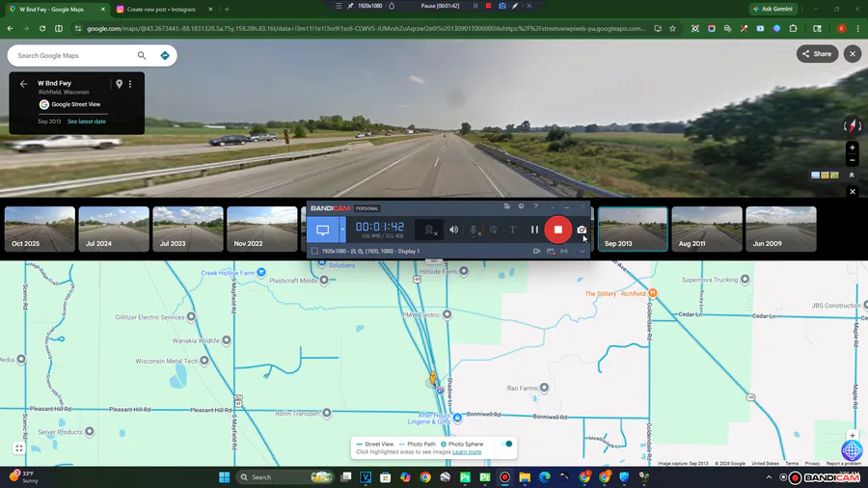Click the browser address bar URL
Screen dimensions: 868x488
coord(366,28)
